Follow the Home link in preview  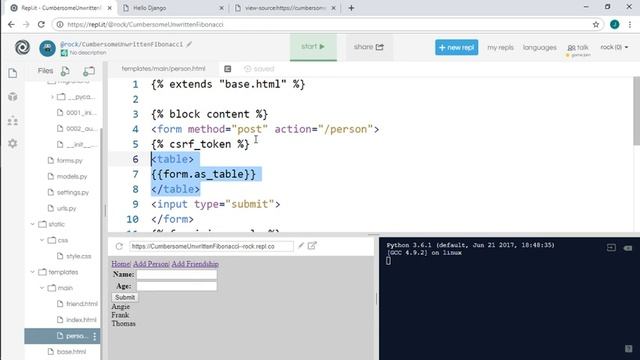click(120, 264)
